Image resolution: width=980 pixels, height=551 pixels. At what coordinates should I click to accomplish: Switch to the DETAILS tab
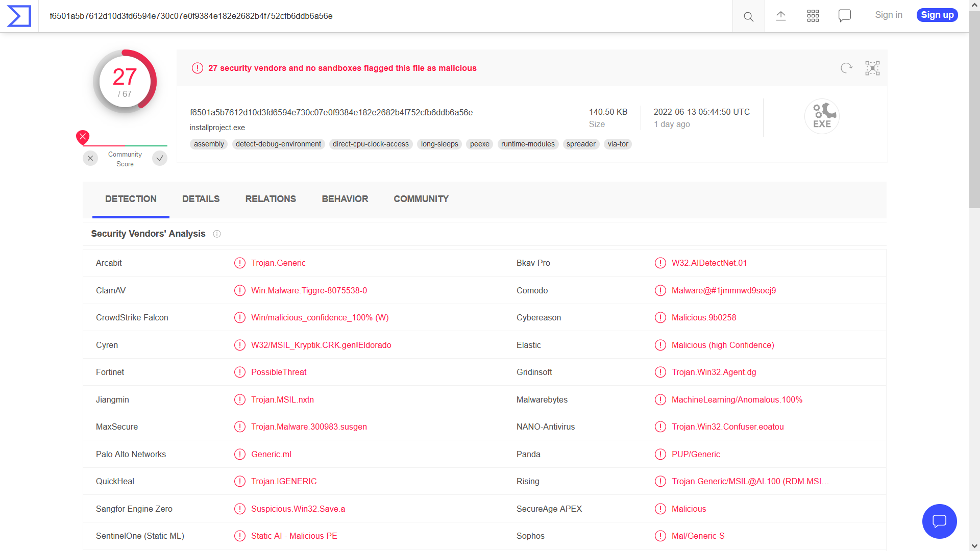[x=201, y=199]
